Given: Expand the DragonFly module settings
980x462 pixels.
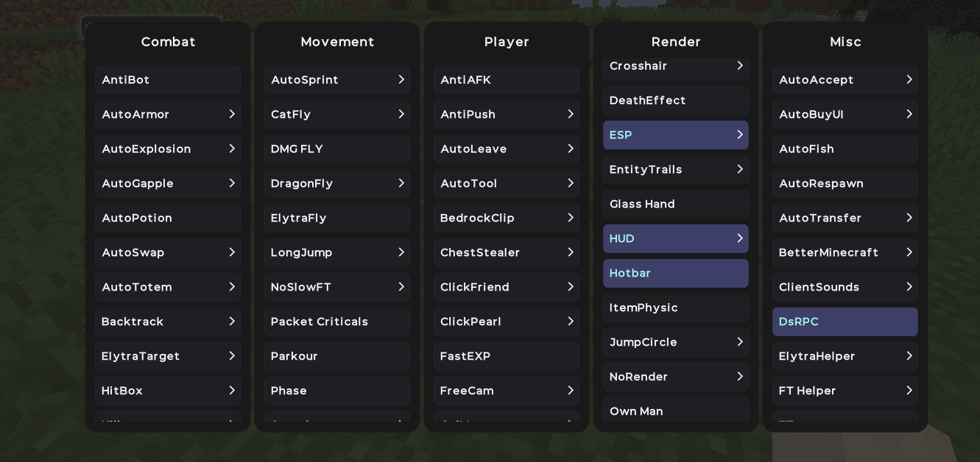Looking at the screenshot, I should click(x=401, y=183).
